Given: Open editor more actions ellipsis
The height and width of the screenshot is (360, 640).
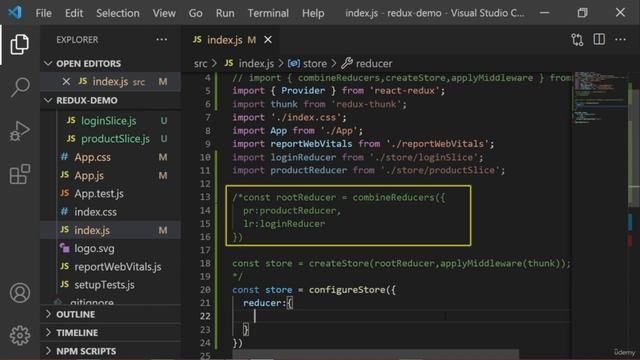Looking at the screenshot, I should pyautogui.click(x=620, y=40).
